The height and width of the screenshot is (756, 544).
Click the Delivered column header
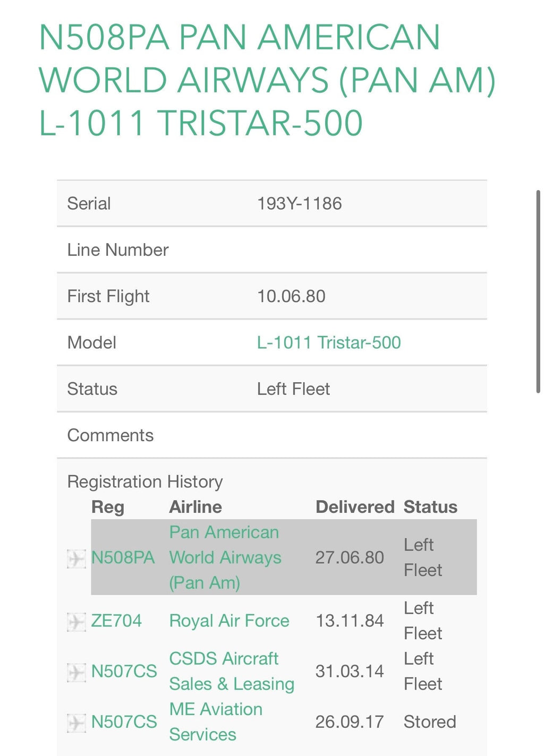coord(354,507)
